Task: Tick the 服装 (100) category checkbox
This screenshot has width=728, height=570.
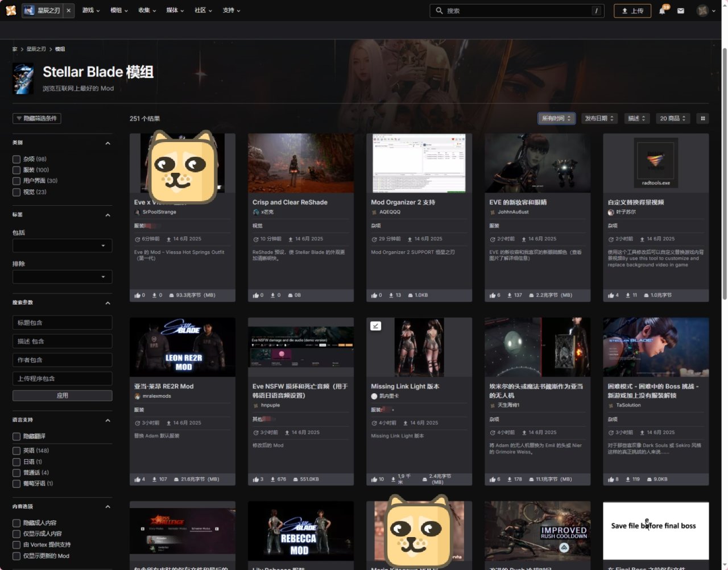Action: point(16,170)
